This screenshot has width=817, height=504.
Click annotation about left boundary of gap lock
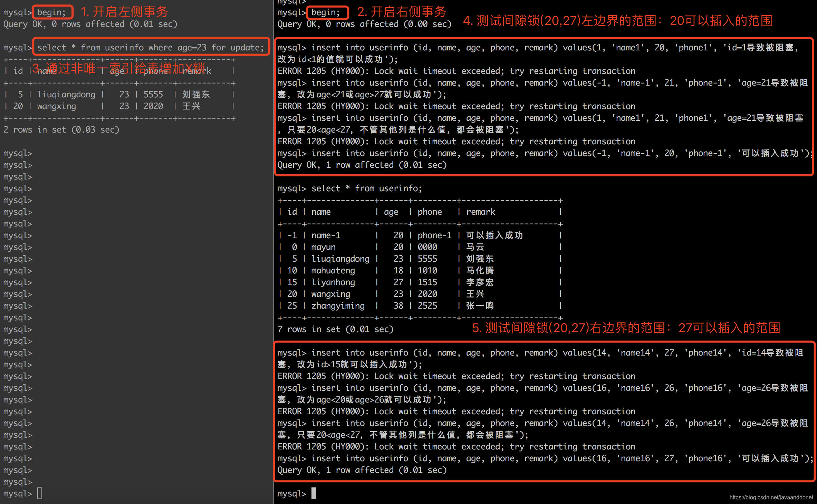point(617,21)
